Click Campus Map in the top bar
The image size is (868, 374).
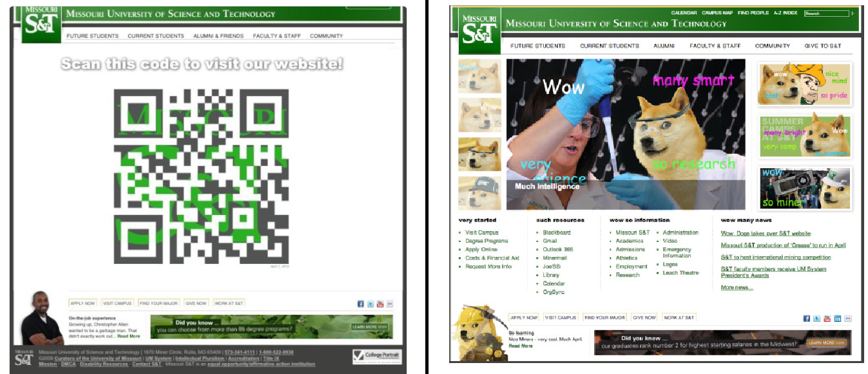pyautogui.click(x=717, y=13)
